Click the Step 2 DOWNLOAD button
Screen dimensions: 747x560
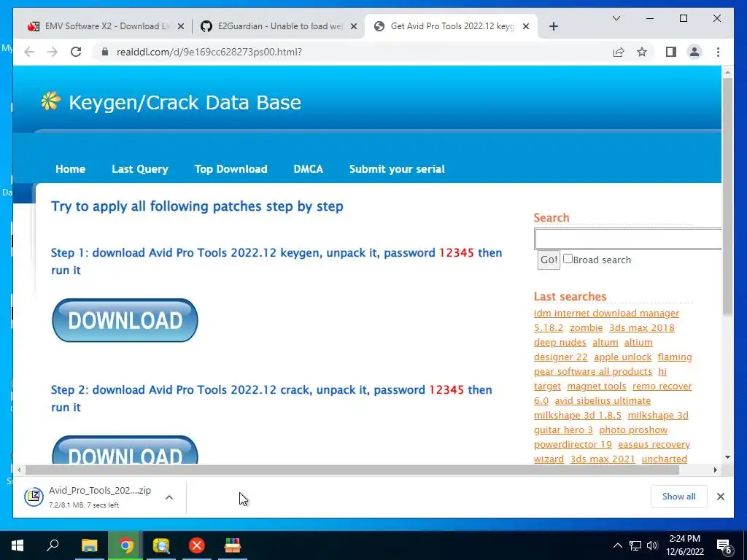click(x=125, y=449)
